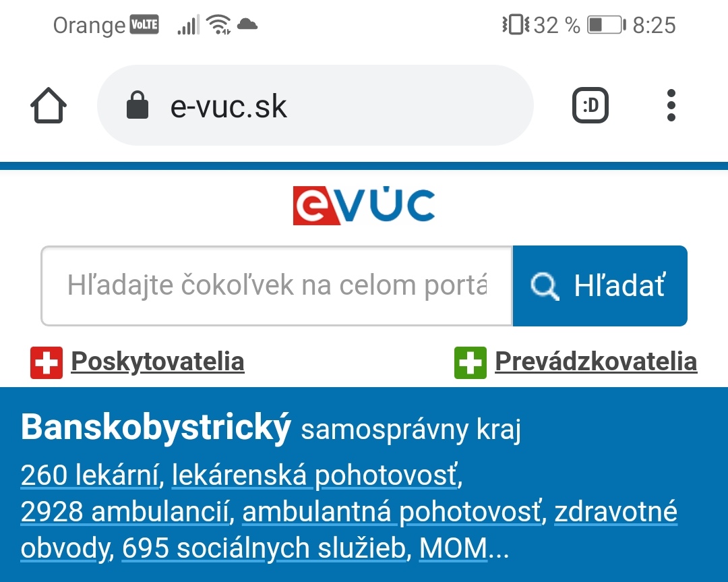The image size is (728, 582).
Task: Click the Hľadať search button
Action: tap(600, 286)
